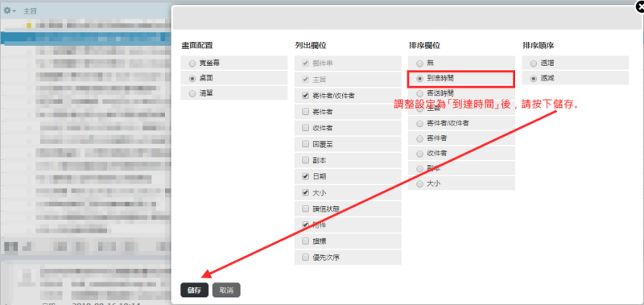The width and height of the screenshot is (644, 305).
Task: Click the 主旨 column header in mail list
Action: 30,11
